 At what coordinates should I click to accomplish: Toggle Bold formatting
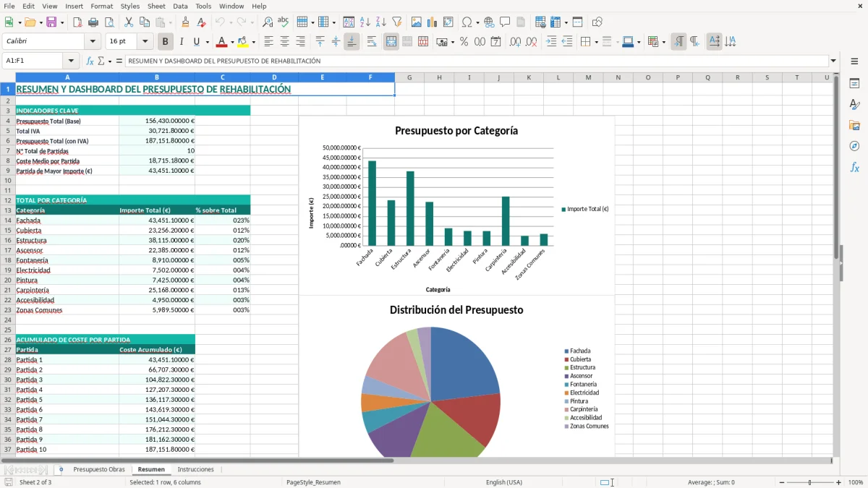pyautogui.click(x=166, y=42)
